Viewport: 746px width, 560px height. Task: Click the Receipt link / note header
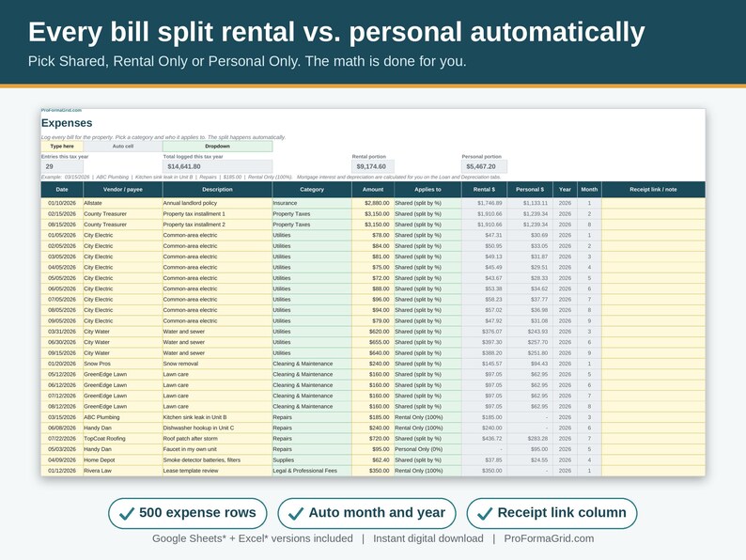click(x=653, y=190)
